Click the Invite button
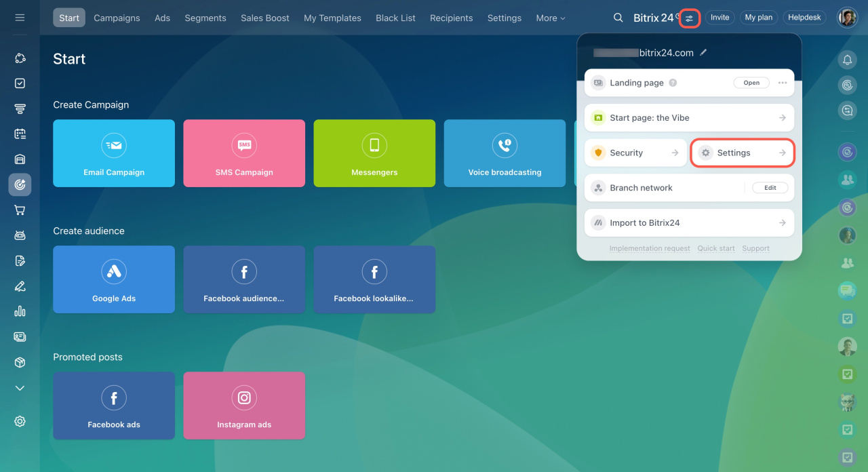This screenshot has height=472, width=868. tap(720, 18)
